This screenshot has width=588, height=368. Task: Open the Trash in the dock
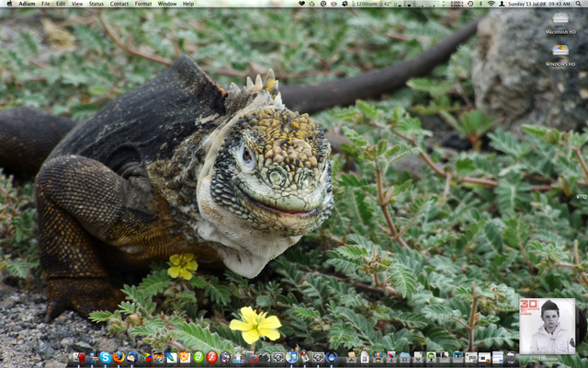tap(511, 357)
